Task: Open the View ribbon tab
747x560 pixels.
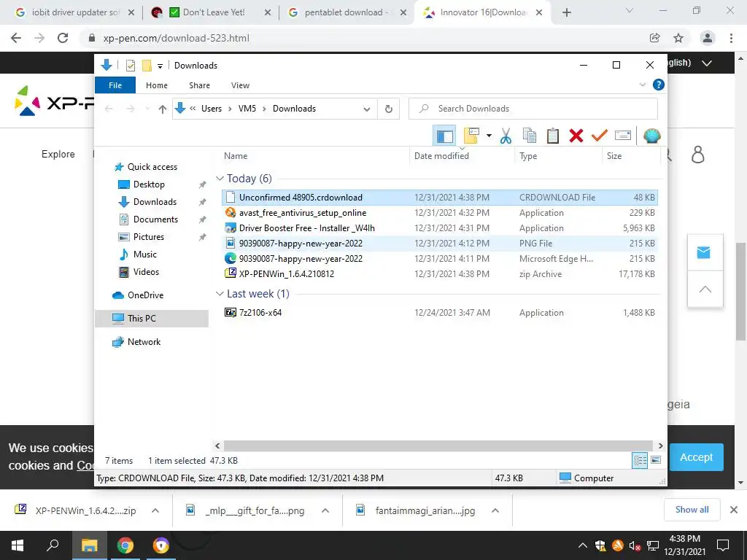Action: 240,85
